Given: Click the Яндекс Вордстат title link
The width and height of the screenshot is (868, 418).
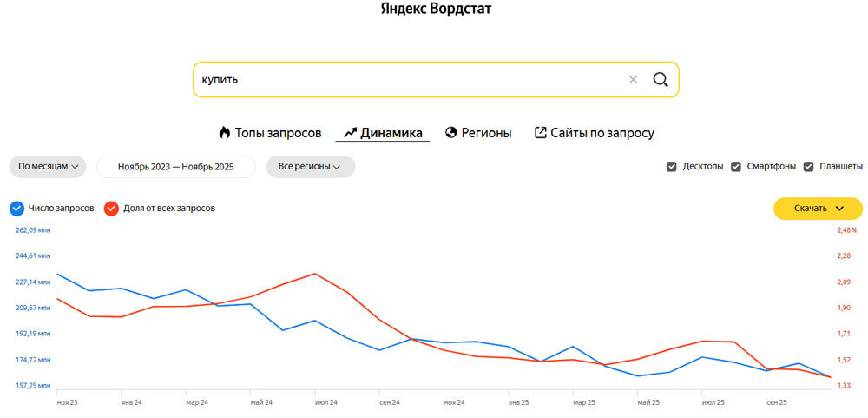Looking at the screenshot, I should tap(437, 9).
